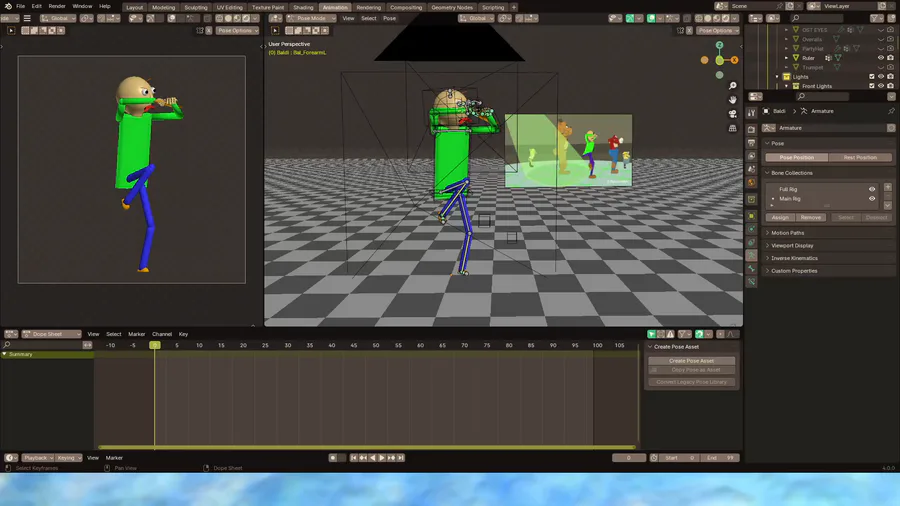The height and width of the screenshot is (506, 900).
Task: Open the Pose Mode dropdown
Action: (311, 18)
